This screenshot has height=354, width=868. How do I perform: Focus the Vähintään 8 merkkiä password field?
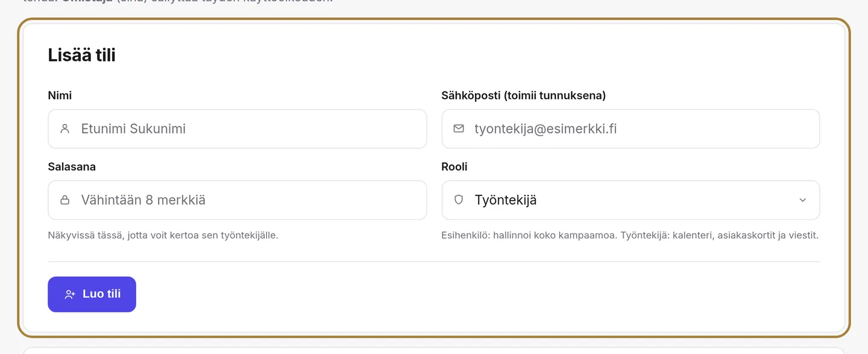tap(237, 200)
